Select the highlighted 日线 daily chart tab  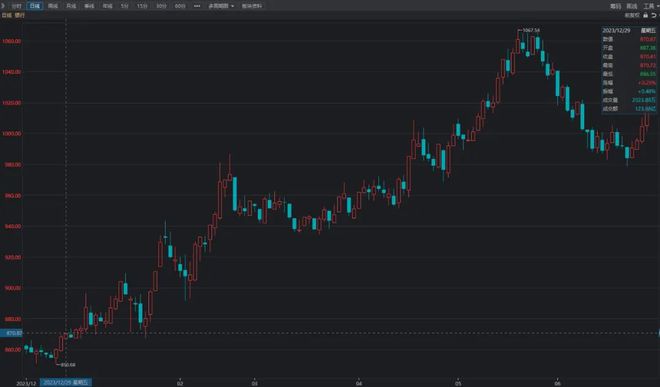pyautogui.click(x=35, y=6)
